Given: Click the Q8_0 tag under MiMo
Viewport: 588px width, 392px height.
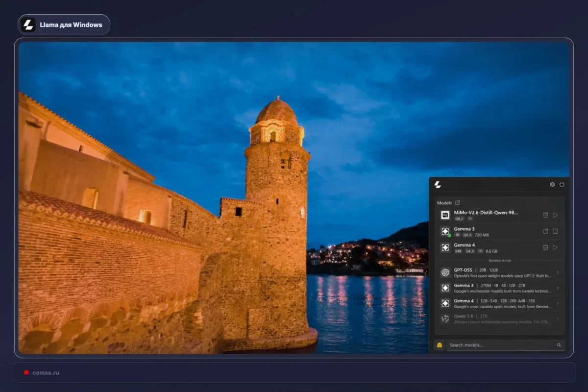Looking at the screenshot, I should tap(459, 219).
